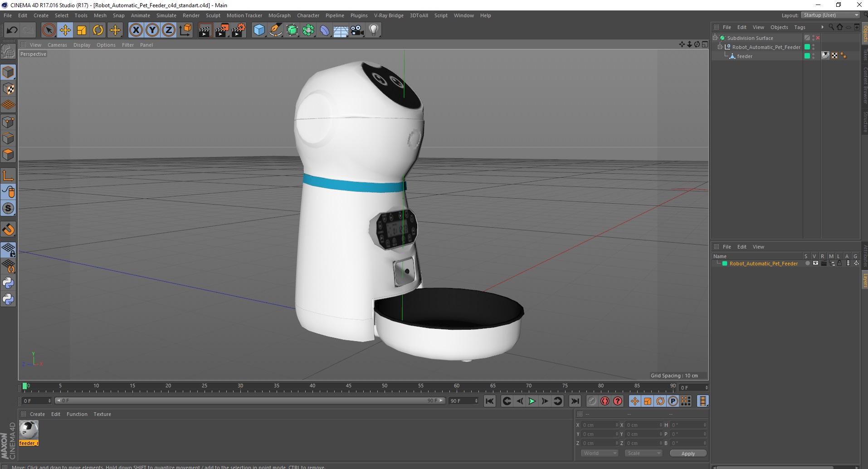
Task: Click the Objects vertical side tab
Action: (x=865, y=34)
